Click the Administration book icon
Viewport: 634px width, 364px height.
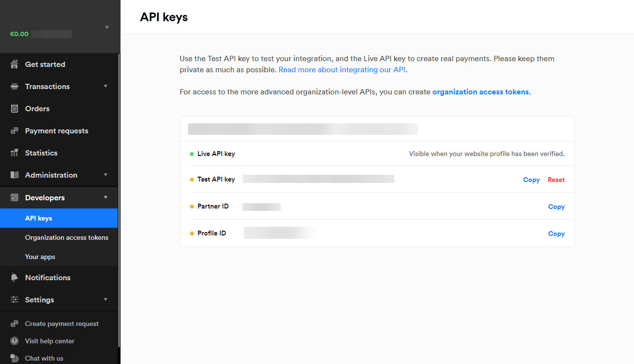coord(14,175)
